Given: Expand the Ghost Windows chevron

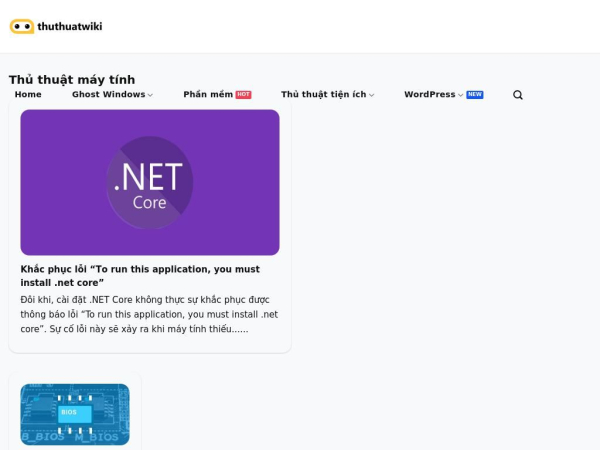Looking at the screenshot, I should click(x=150, y=95).
